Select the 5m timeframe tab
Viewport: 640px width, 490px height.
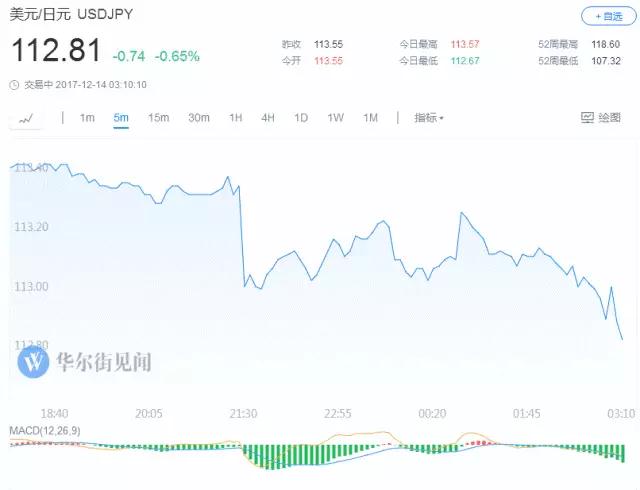pos(121,118)
